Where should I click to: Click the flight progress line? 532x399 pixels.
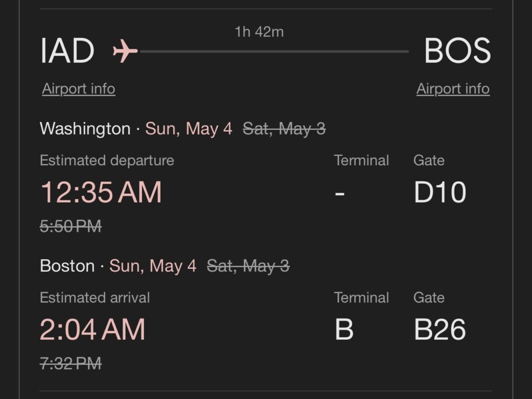pyautogui.click(x=274, y=51)
